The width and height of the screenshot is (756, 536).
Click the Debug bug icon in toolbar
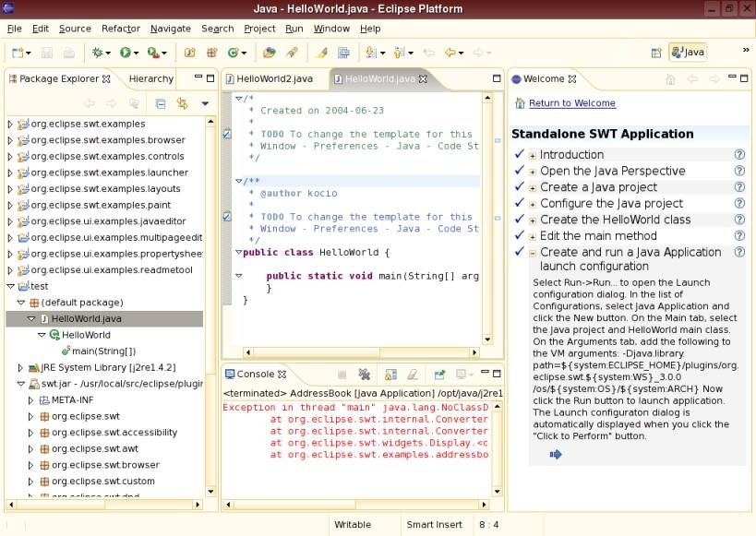click(x=97, y=53)
